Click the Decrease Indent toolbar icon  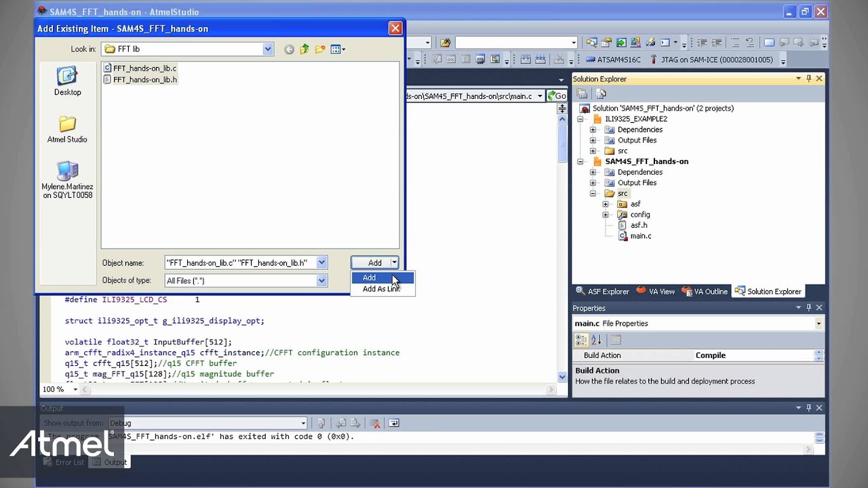click(701, 43)
